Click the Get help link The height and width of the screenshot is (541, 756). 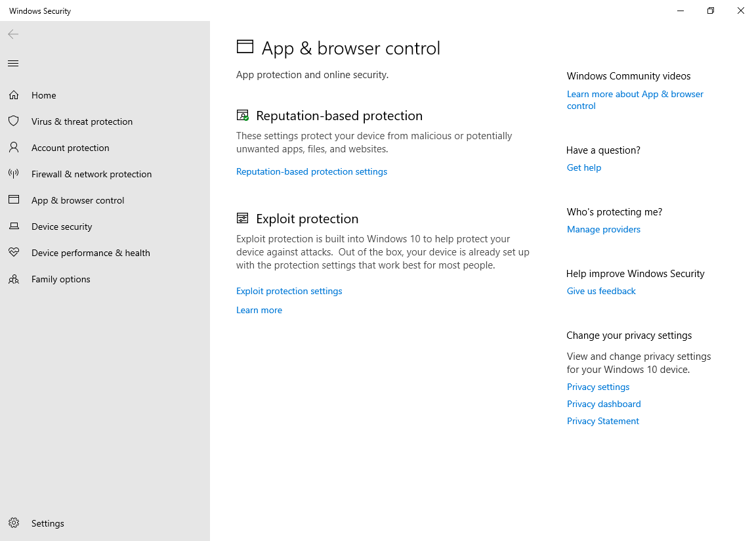click(584, 167)
